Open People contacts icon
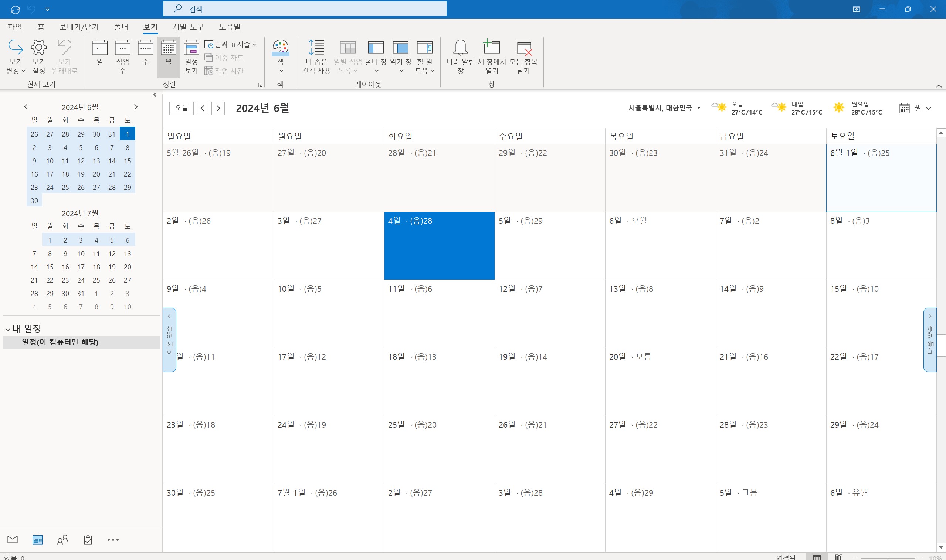Image resolution: width=946 pixels, height=560 pixels. pos(63,540)
